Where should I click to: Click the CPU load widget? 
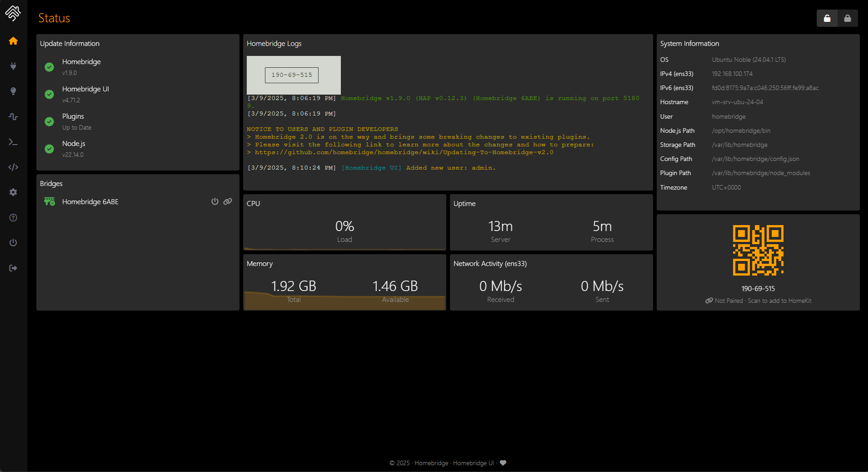point(344,222)
